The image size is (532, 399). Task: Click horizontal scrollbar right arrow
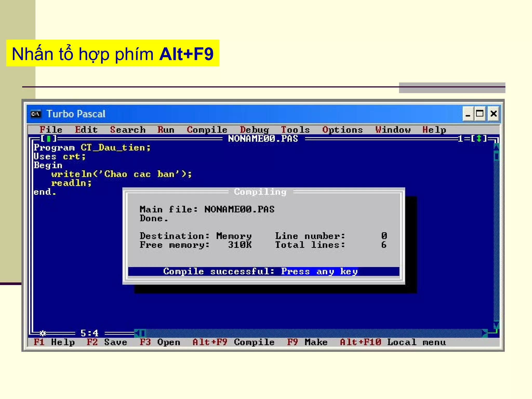coord(484,333)
